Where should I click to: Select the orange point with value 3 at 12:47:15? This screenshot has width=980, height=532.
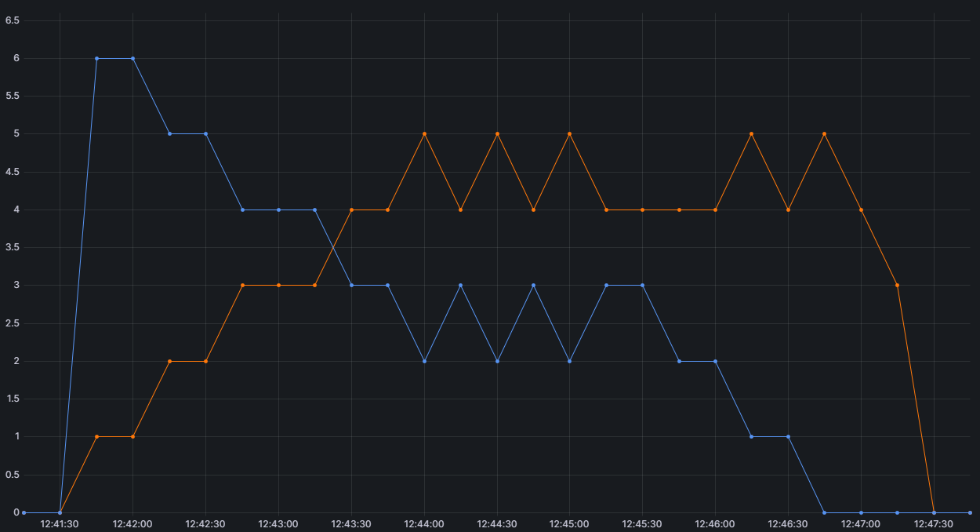897,285
